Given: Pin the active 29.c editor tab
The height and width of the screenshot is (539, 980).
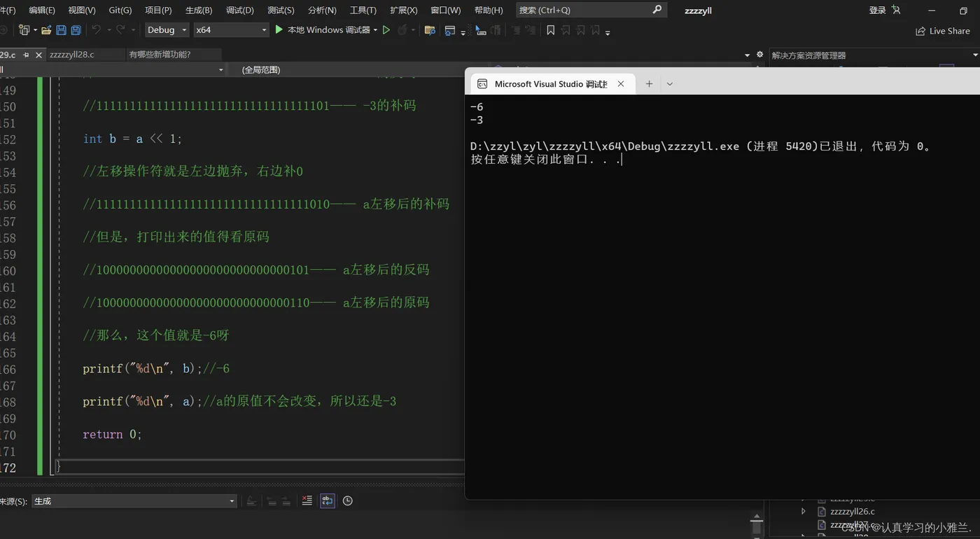Looking at the screenshot, I should coord(26,55).
